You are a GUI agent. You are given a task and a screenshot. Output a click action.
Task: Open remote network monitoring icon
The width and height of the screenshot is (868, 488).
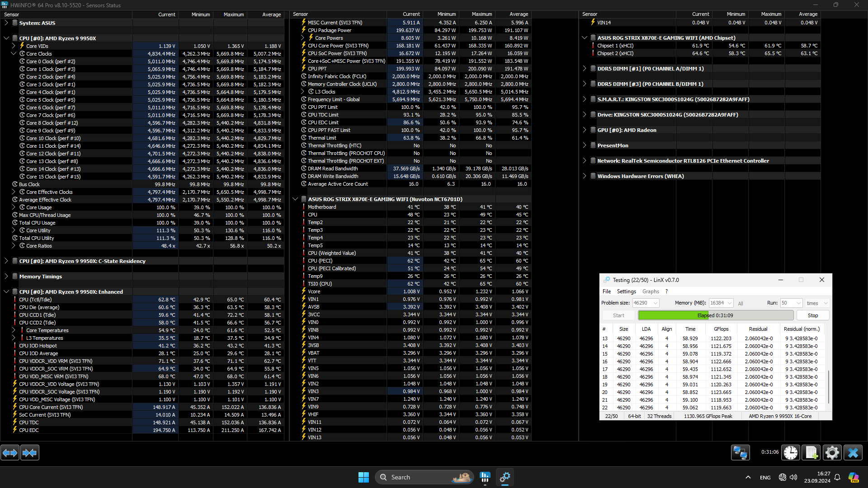coord(740,452)
